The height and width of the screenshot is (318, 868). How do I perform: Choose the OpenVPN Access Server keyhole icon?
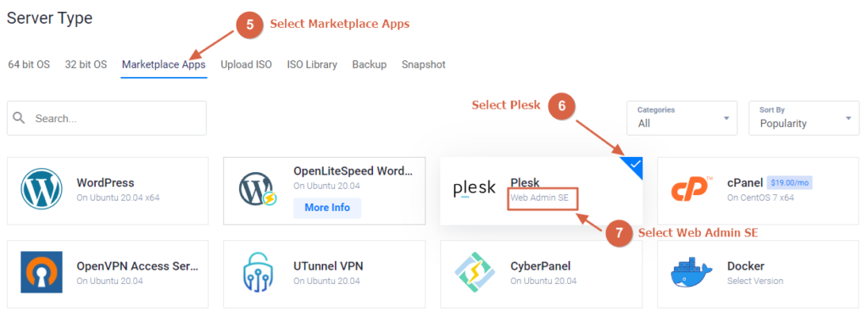[42, 272]
